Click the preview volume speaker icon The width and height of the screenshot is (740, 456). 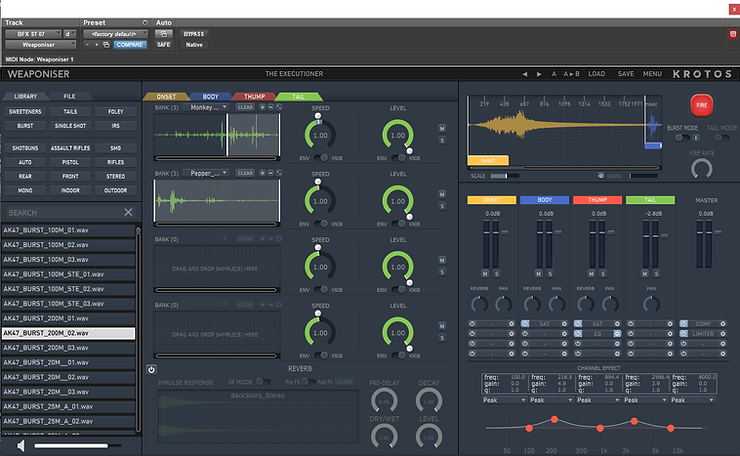click(x=21, y=445)
